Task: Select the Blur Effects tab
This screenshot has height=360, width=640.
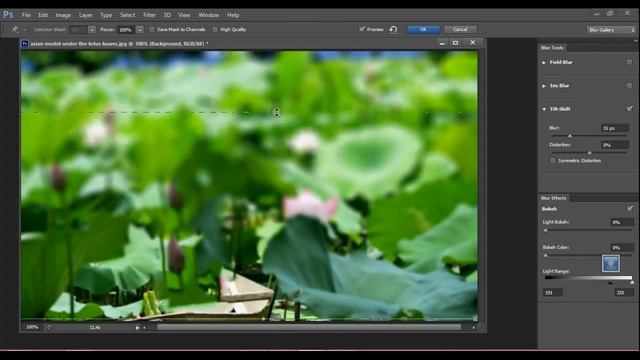Action: [554, 198]
